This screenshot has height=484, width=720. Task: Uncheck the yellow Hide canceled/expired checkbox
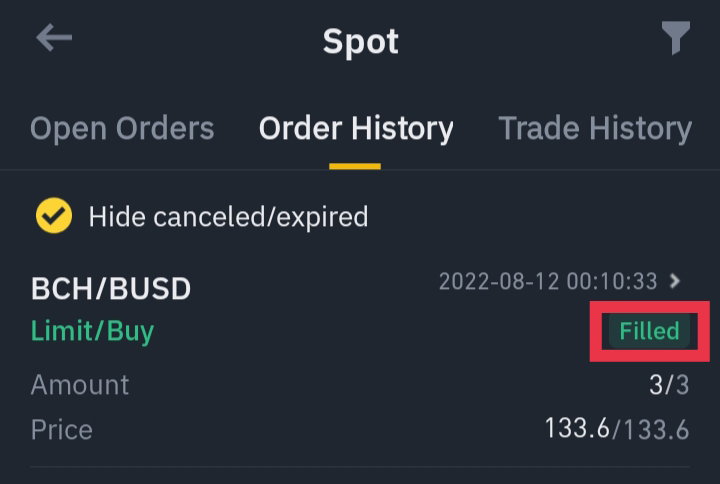[54, 215]
